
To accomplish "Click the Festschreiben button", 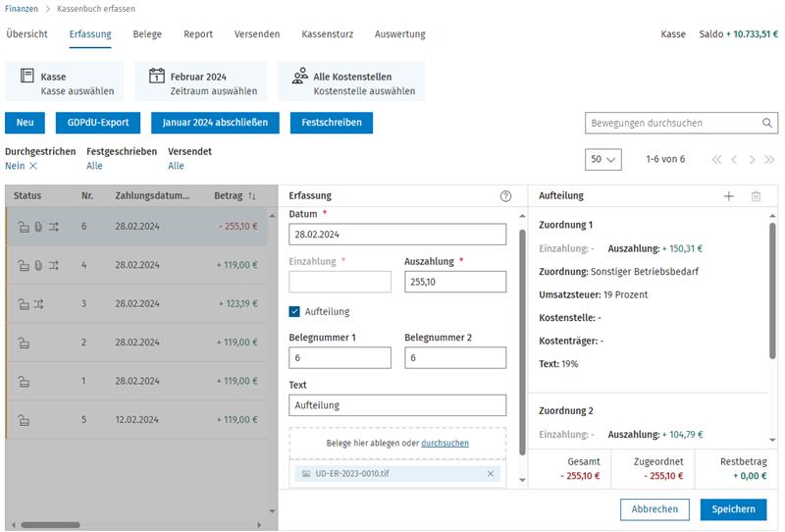I will point(332,123).
